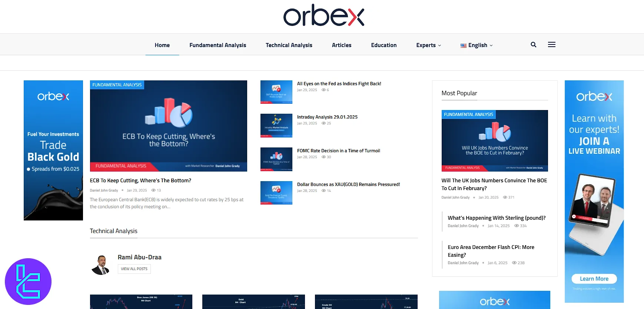Click Daniel John Grady under ECB article
Image resolution: width=644 pixels, height=309 pixels.
104,190
